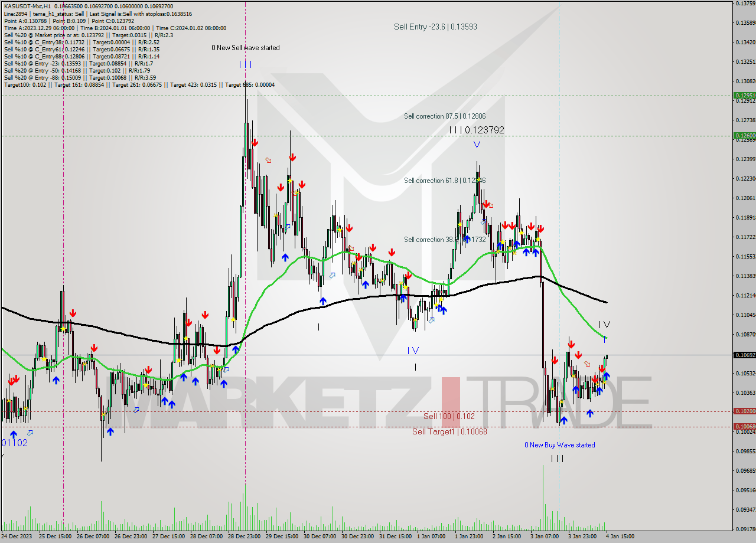Click the red 0.10068 price tag
Image resolution: width=756 pixels, height=543 pixels.
click(745, 426)
